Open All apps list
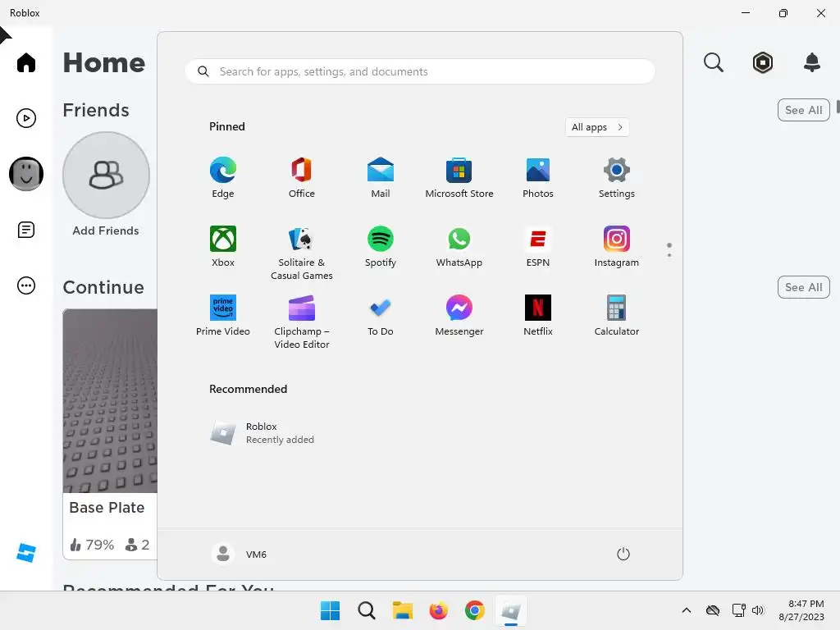 click(x=597, y=127)
